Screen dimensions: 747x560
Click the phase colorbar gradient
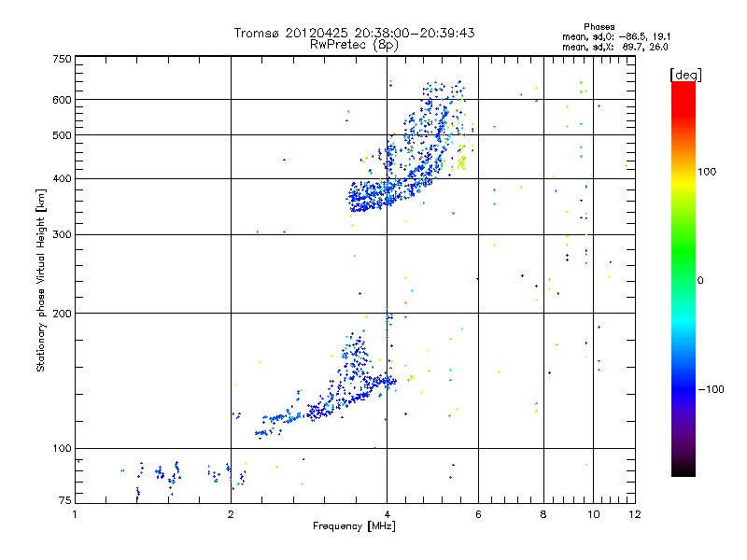(x=684, y=278)
